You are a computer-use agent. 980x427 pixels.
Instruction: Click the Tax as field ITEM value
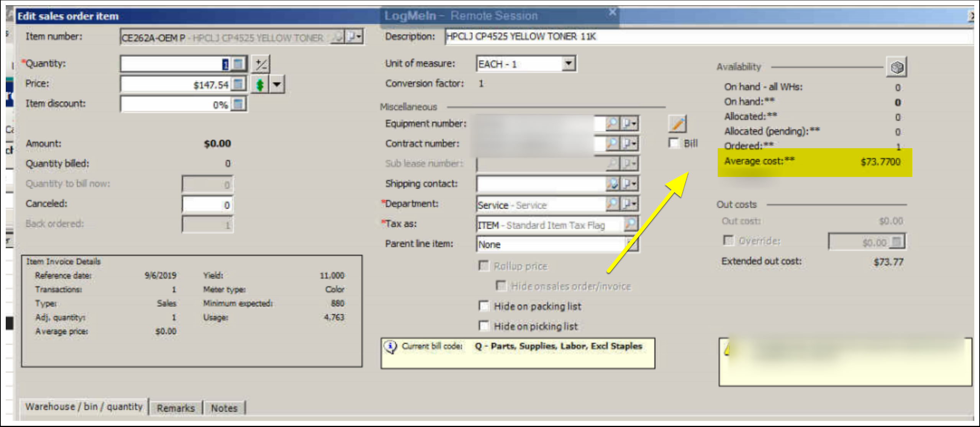pyautogui.click(x=550, y=224)
